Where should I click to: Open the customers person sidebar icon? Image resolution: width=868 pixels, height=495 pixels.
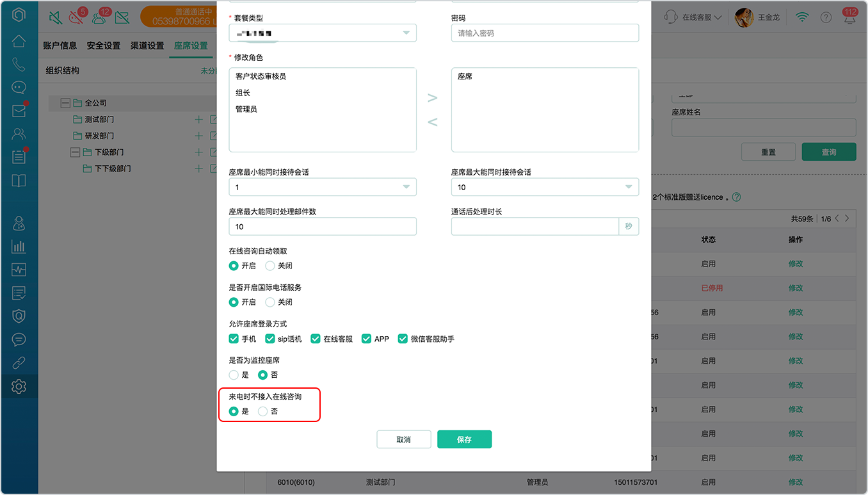click(x=19, y=133)
